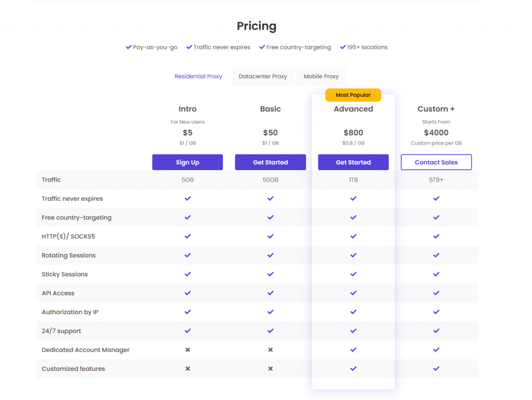Image resolution: width=532 pixels, height=400 pixels.
Task: Click the Sign Up button for Intro
Action: click(x=188, y=162)
